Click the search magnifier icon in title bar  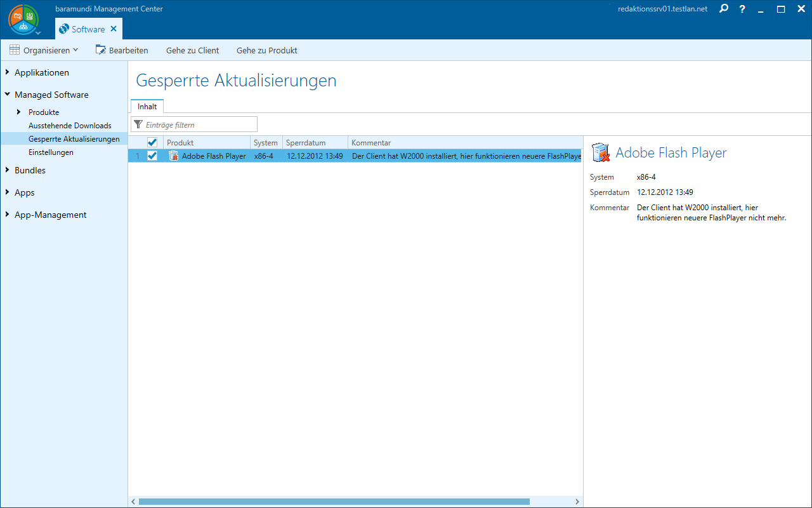pos(724,9)
